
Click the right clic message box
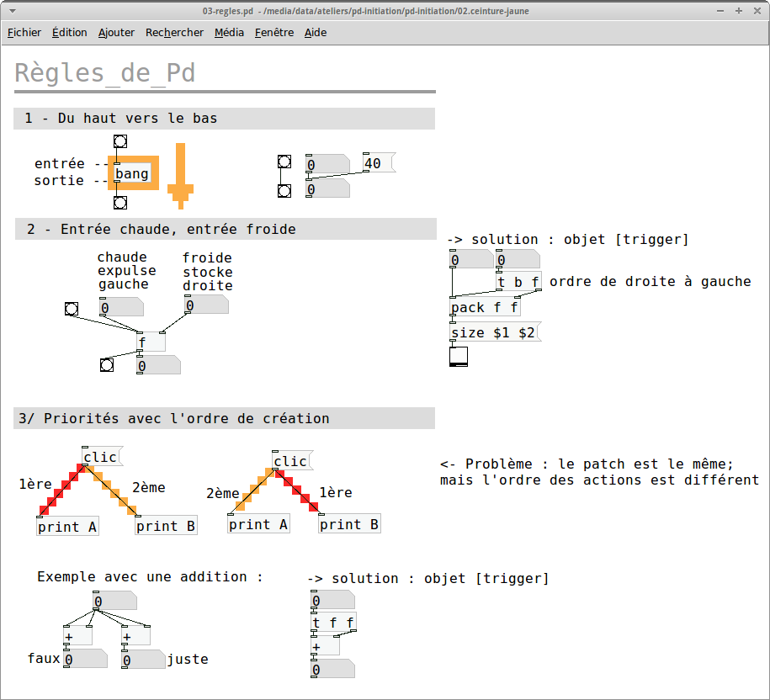(293, 460)
